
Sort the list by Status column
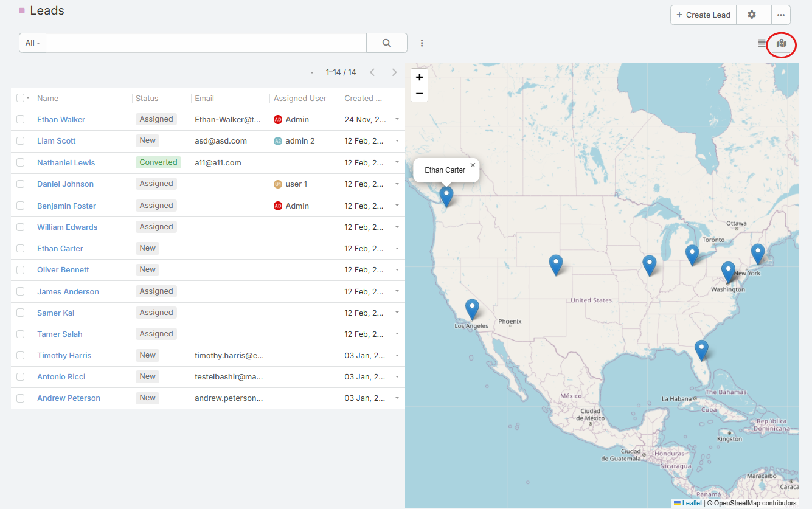(147, 99)
